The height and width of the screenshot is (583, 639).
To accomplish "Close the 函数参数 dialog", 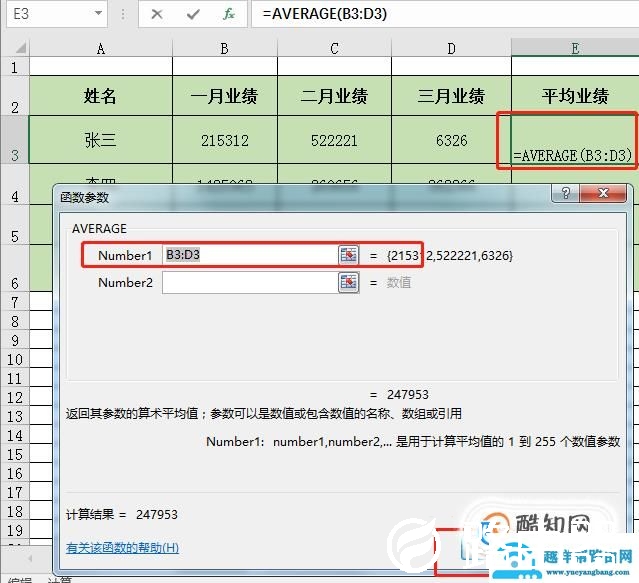I will point(603,193).
